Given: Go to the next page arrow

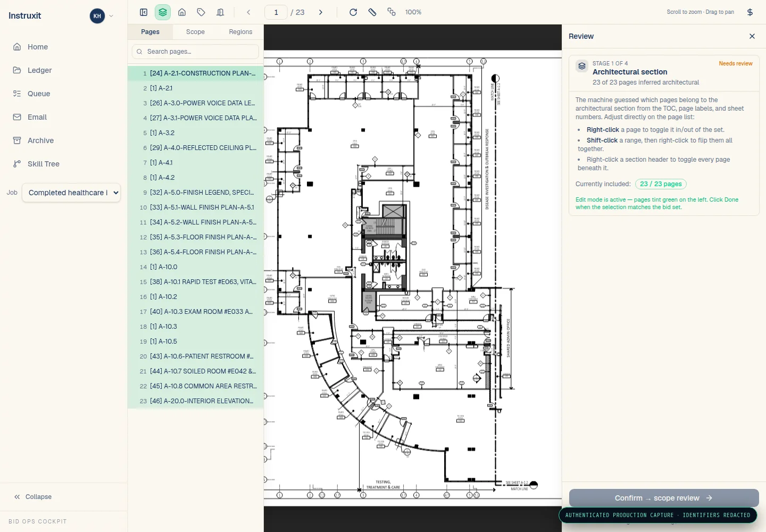Looking at the screenshot, I should (321, 12).
